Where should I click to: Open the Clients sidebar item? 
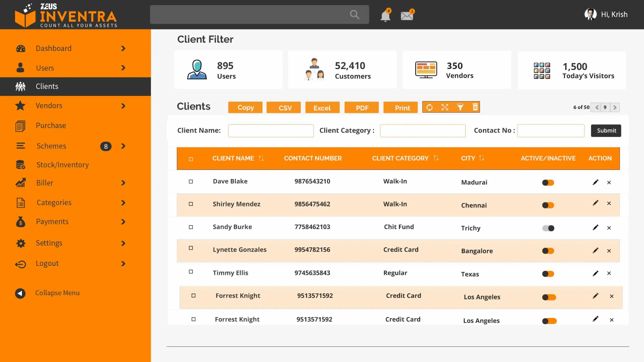pos(75,86)
